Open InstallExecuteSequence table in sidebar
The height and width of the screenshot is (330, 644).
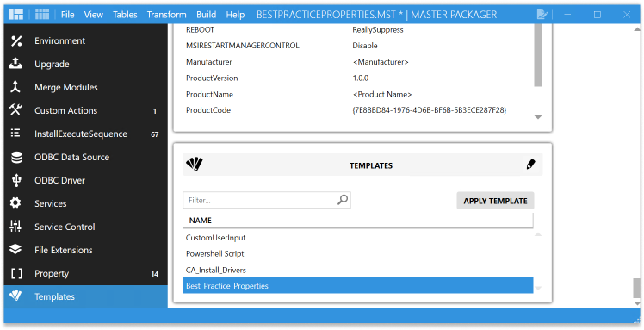[x=86, y=134]
